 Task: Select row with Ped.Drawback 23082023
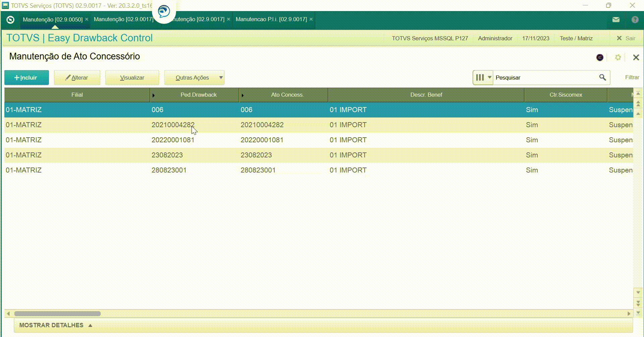click(x=319, y=155)
